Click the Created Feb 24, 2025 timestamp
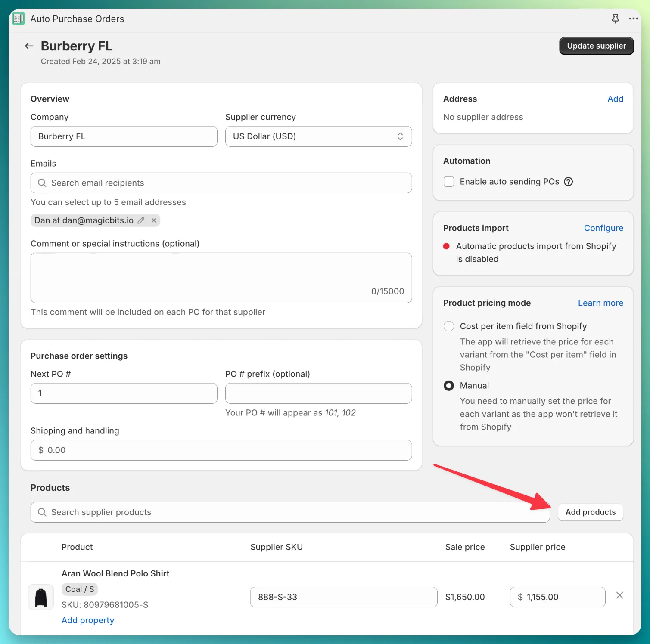The height and width of the screenshot is (644, 650). [100, 62]
